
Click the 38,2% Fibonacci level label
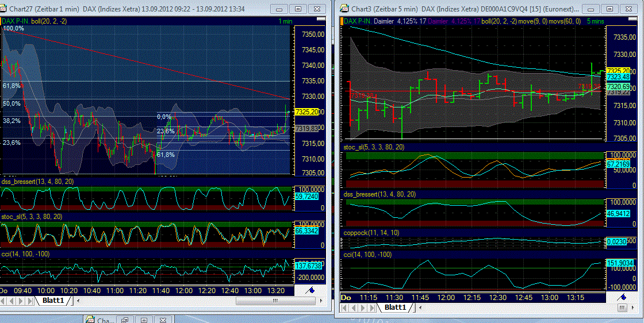point(11,121)
